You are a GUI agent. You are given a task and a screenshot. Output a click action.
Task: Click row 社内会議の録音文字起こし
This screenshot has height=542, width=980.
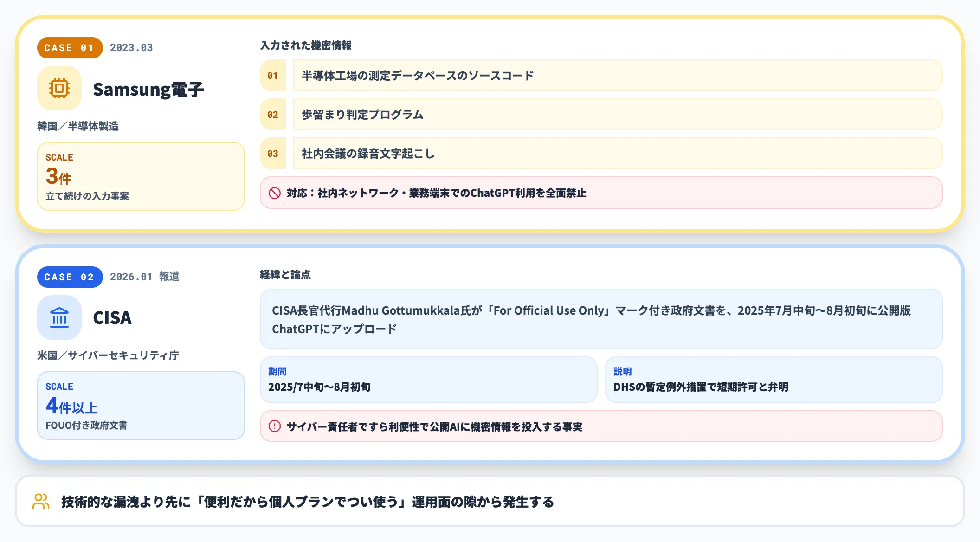[x=618, y=154]
